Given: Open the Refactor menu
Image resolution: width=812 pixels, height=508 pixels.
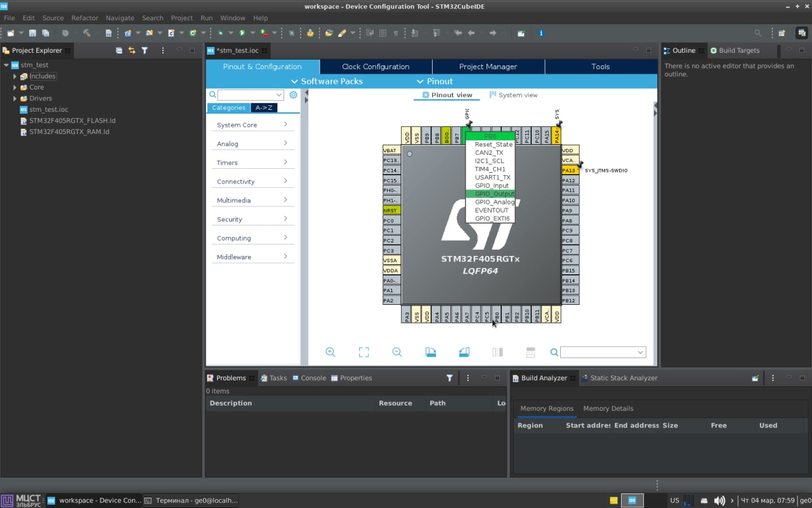Looking at the screenshot, I should click(x=84, y=18).
